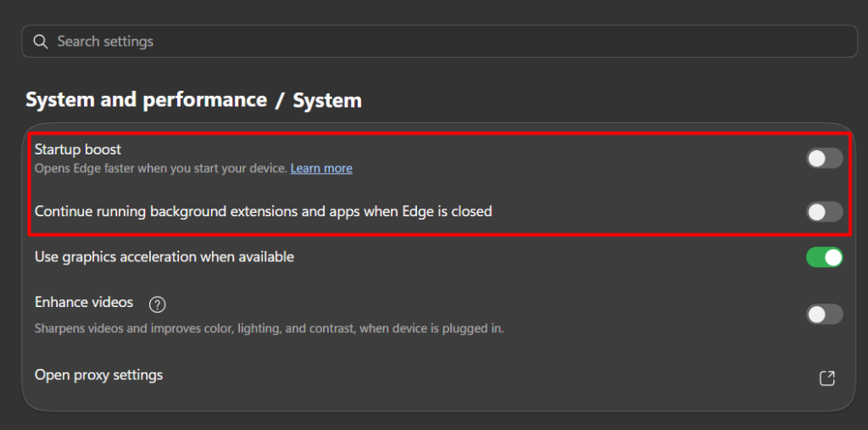
Task: Select the Startup boost label text
Action: click(78, 149)
